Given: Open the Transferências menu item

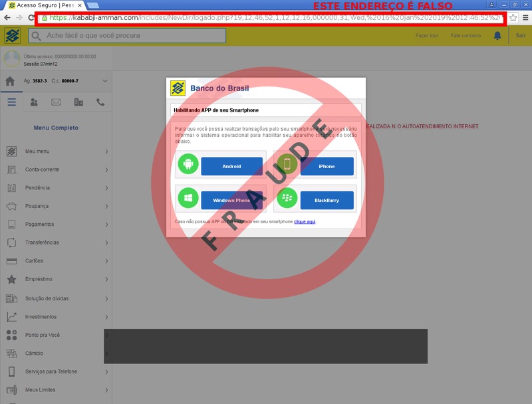Looking at the screenshot, I should pos(42,243).
